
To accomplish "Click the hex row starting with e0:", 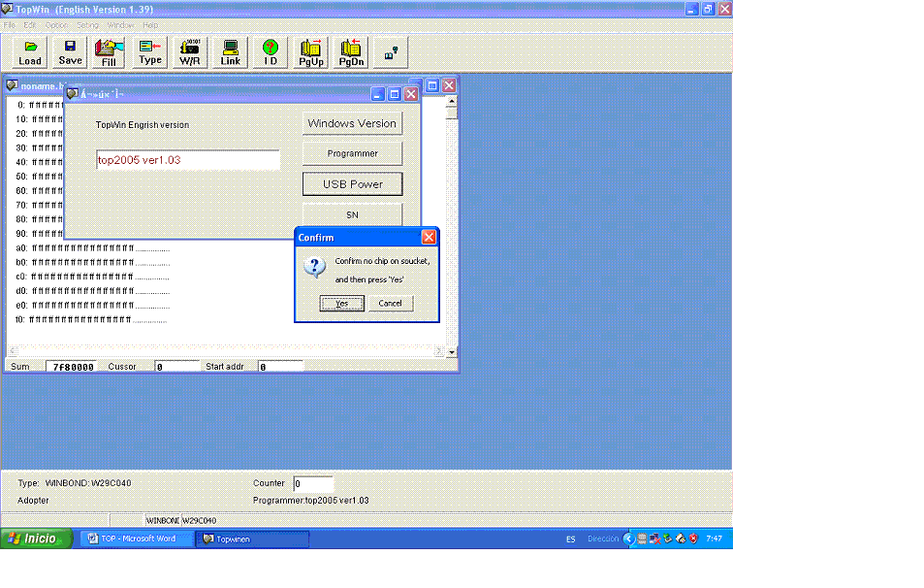I will click(92, 306).
